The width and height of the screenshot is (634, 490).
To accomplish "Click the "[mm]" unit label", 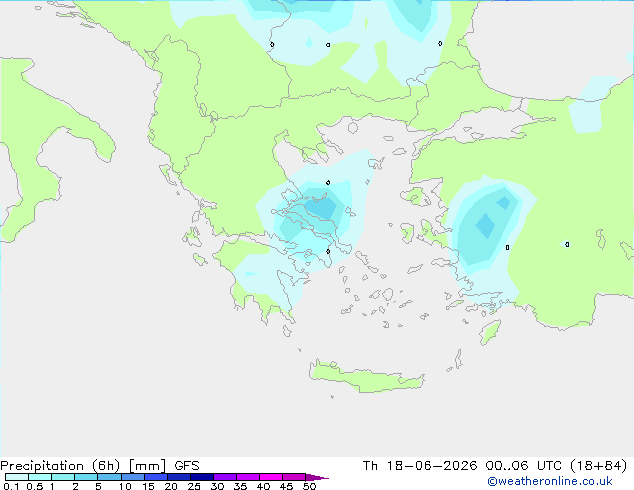I will (147, 466).
